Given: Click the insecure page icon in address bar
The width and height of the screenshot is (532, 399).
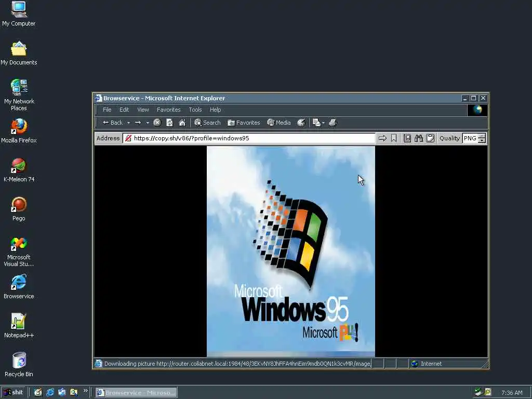Looking at the screenshot, I should pos(128,138).
